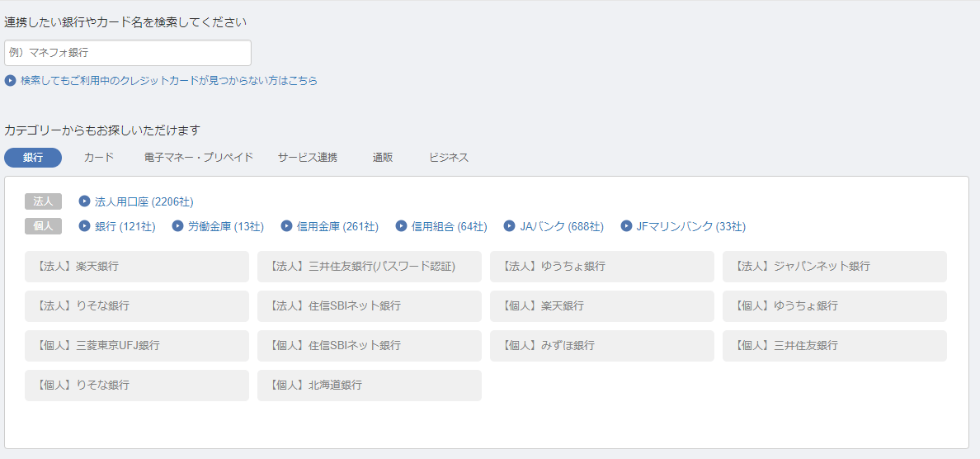Select 【個人】ゆうちょ銀行
Viewport: 980px width, 459px height.
coord(834,305)
